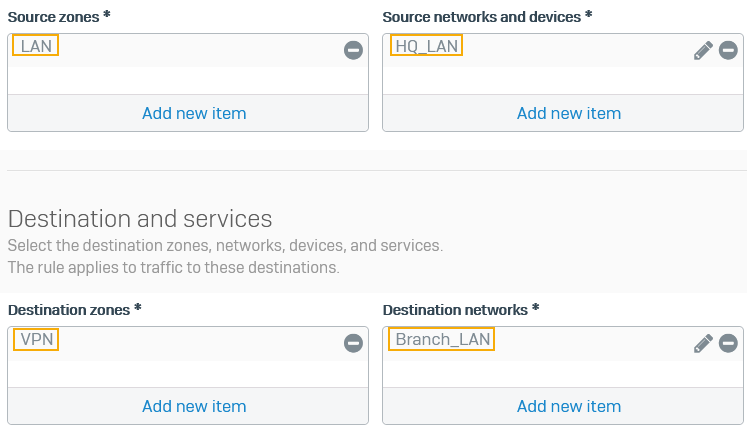Edit the HQ_LAN network entry
Viewport: 747px width, 428px height.
click(x=703, y=50)
